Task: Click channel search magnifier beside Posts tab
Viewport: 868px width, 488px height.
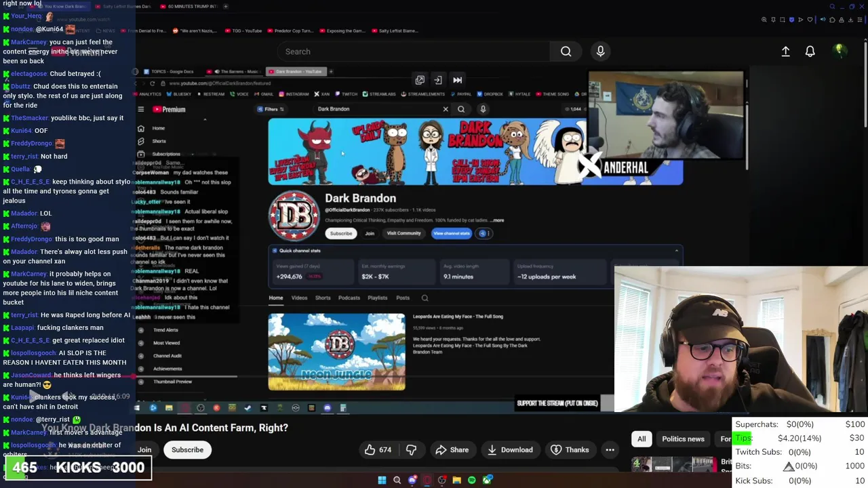Action: tap(425, 298)
